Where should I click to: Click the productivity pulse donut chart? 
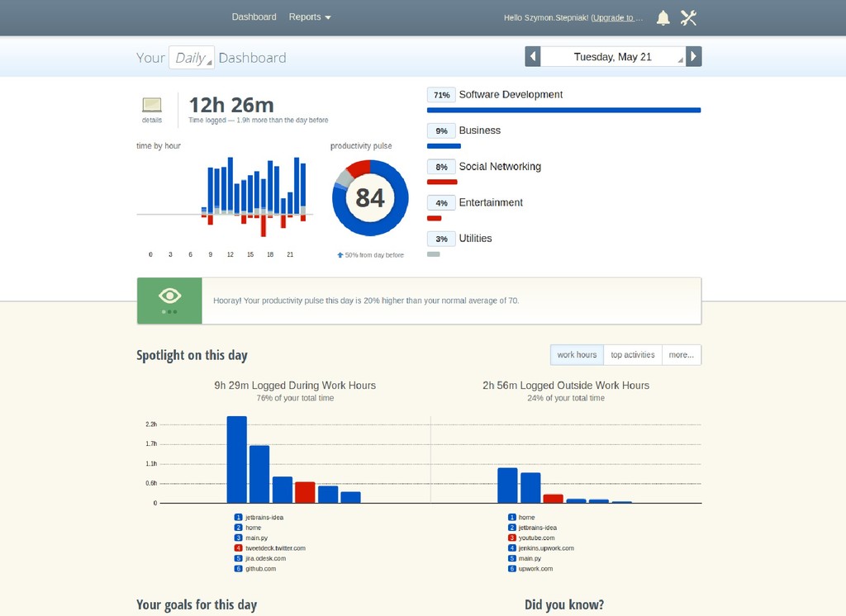[370, 197]
